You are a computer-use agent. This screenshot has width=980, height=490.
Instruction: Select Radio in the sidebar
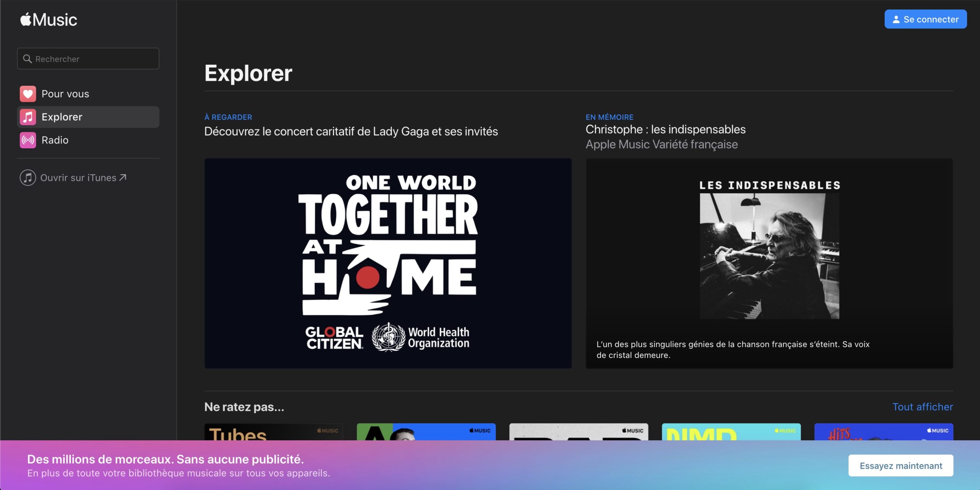pyautogui.click(x=55, y=140)
